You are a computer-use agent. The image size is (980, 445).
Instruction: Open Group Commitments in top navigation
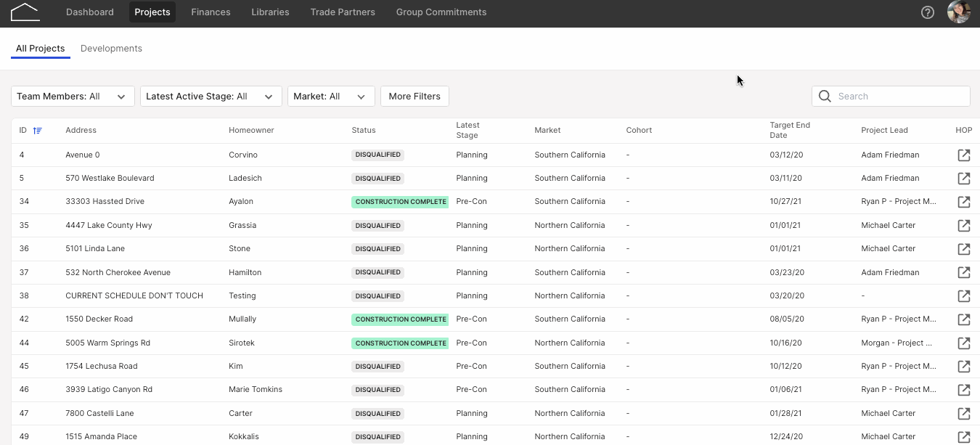point(441,12)
